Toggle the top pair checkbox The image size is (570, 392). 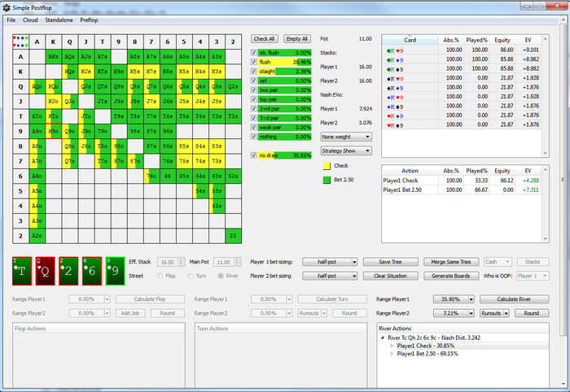[x=254, y=99]
